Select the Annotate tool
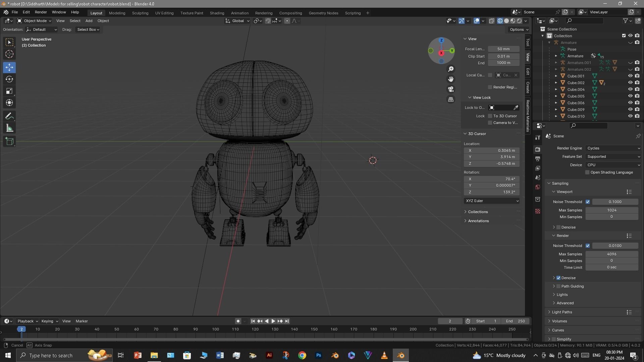644x362 pixels. 9,116
